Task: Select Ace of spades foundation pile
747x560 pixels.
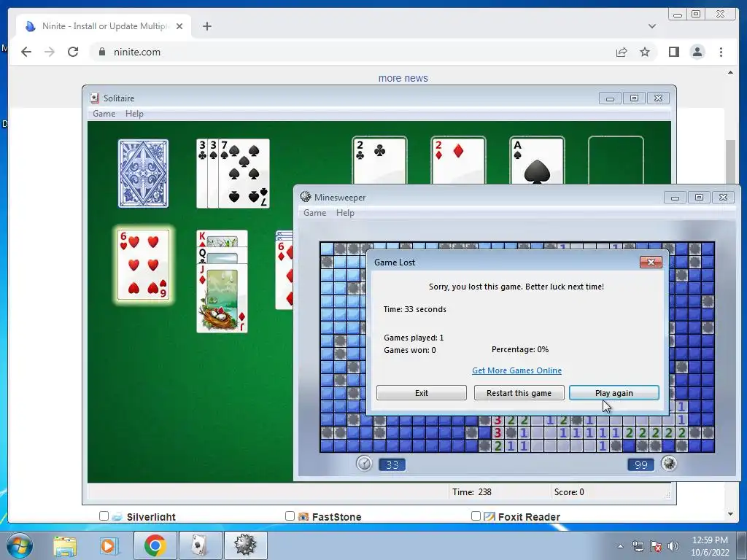Action: pyautogui.click(x=537, y=160)
